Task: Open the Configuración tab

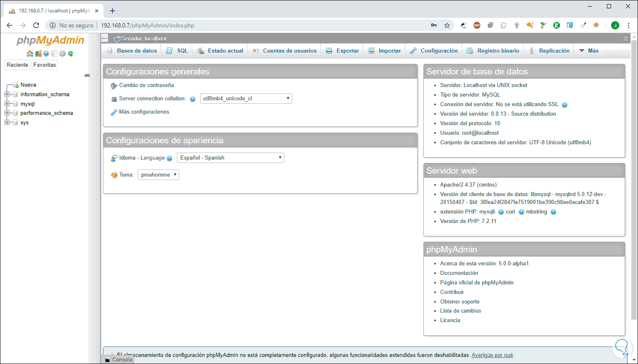Action: (x=434, y=51)
